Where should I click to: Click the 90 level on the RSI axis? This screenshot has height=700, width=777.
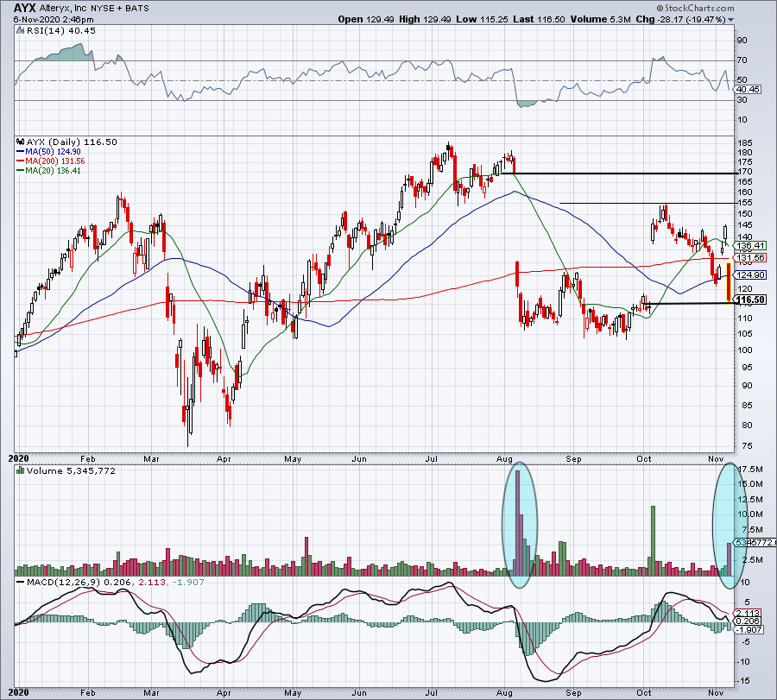pos(742,40)
